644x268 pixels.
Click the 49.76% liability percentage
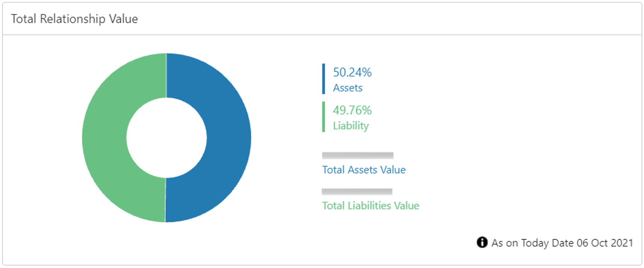[352, 110]
